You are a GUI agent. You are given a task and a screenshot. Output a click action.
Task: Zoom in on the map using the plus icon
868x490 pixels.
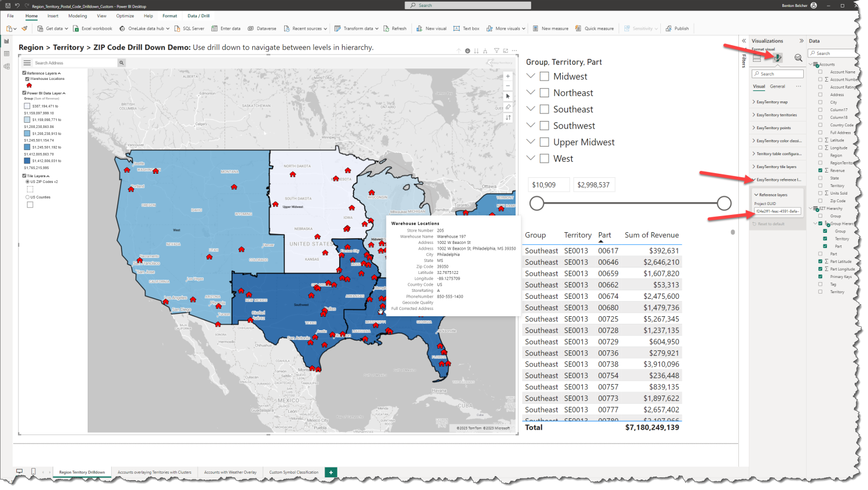507,75
